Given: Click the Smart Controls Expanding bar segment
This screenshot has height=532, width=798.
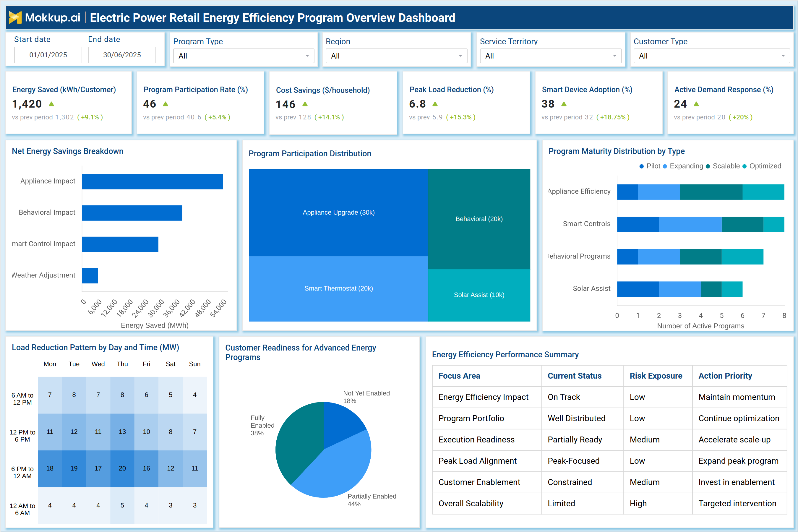Looking at the screenshot, I should [690, 224].
